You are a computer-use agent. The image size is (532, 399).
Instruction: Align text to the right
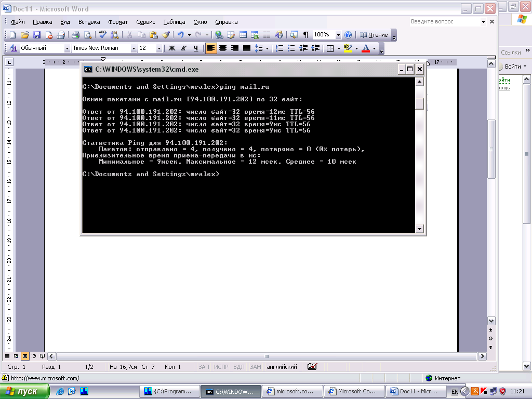pos(235,48)
